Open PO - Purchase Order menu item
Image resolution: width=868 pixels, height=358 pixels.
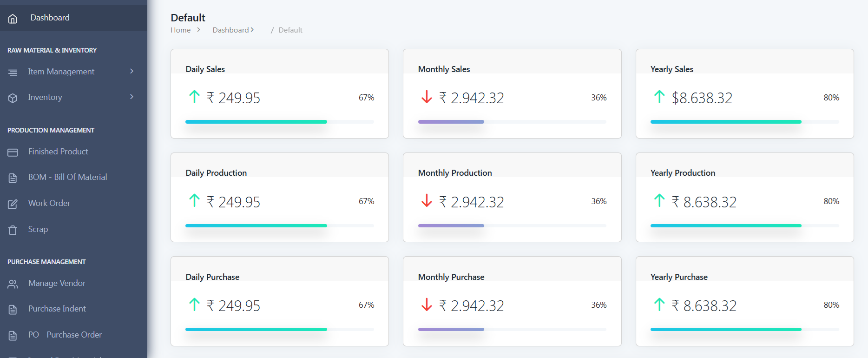coord(65,335)
